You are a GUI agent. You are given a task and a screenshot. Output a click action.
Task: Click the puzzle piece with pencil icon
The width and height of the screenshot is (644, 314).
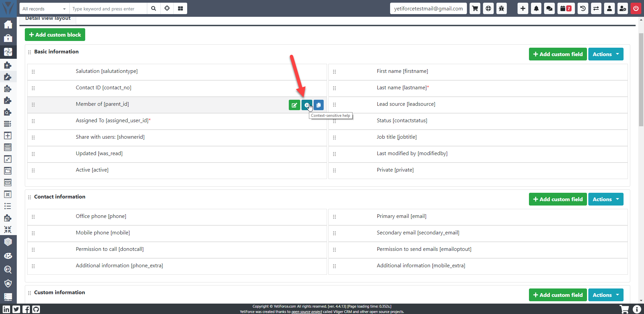point(8,77)
